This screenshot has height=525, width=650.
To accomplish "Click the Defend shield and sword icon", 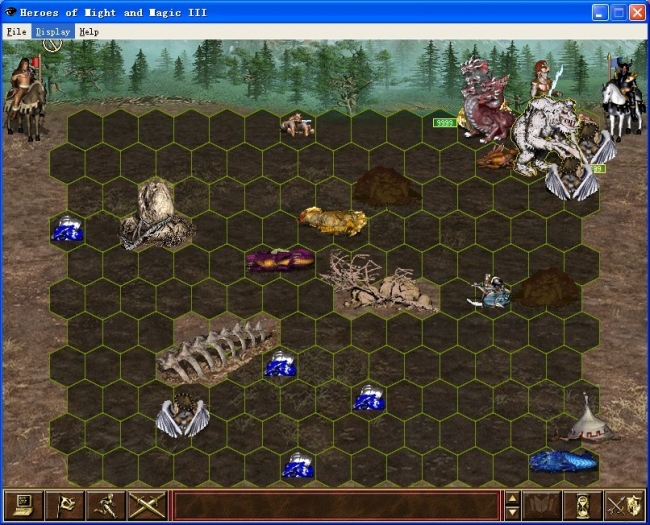I will coord(624,505).
